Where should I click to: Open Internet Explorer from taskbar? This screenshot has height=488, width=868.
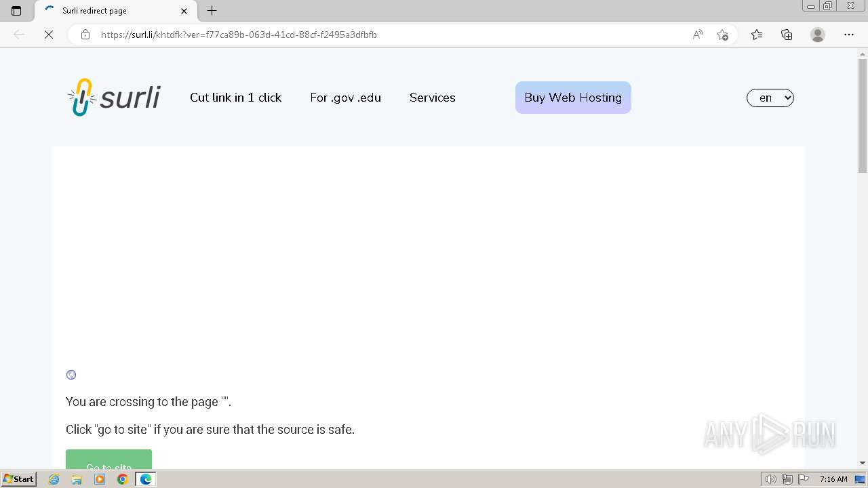[x=54, y=479]
